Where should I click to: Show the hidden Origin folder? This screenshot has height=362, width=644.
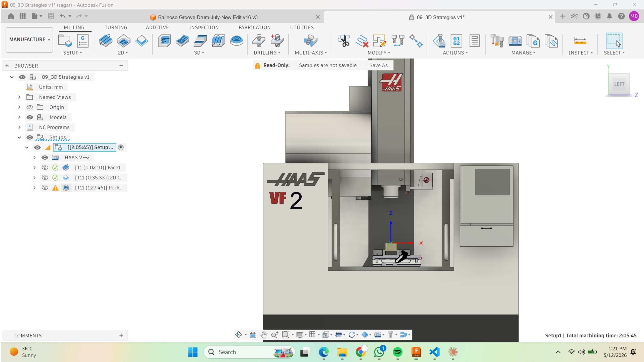tap(30, 107)
